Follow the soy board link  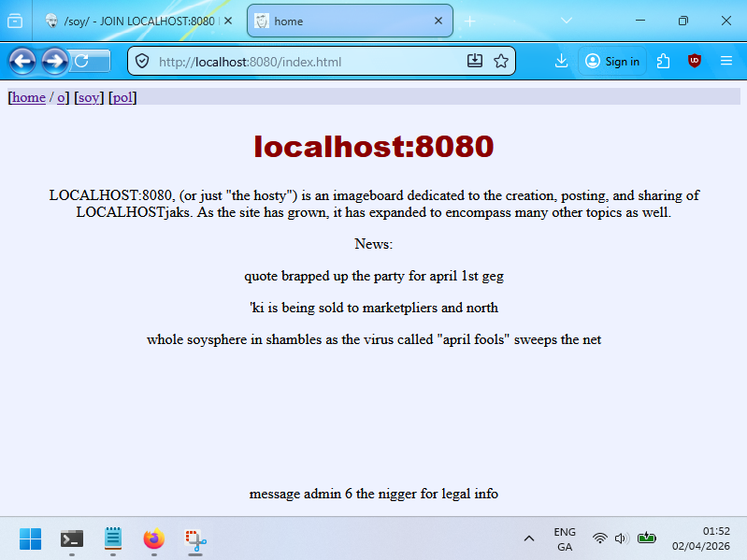click(x=89, y=97)
